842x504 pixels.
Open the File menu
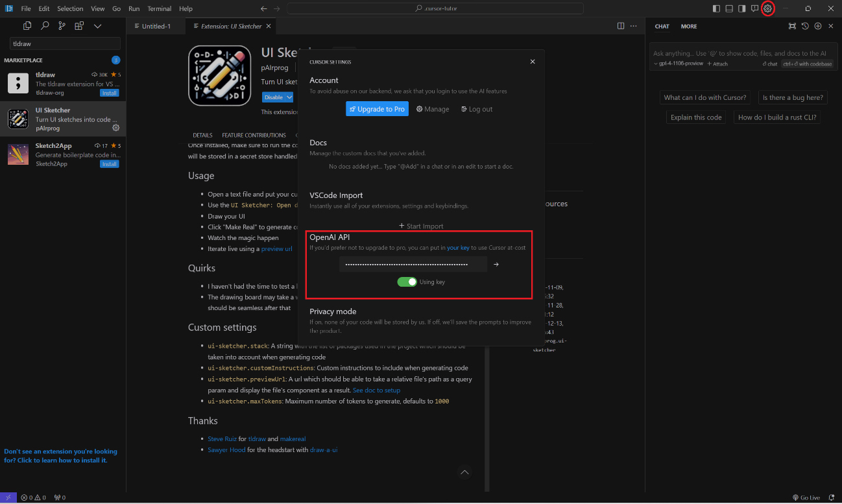[x=26, y=8]
